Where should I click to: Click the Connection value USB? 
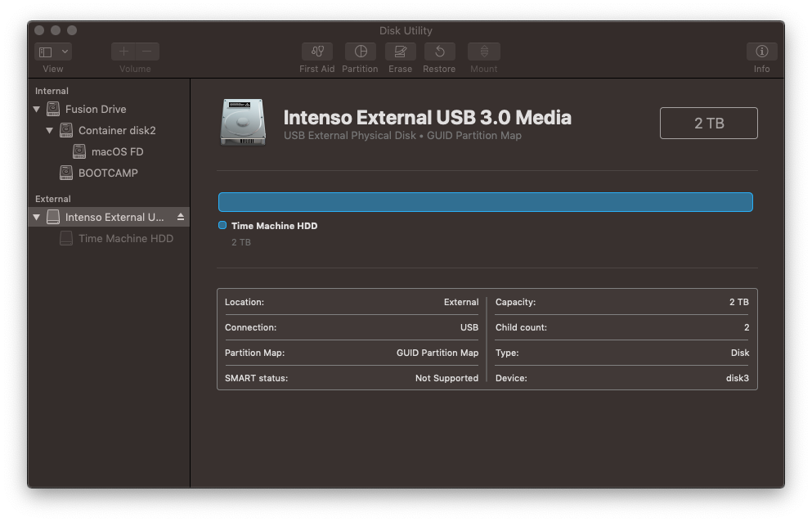click(469, 327)
